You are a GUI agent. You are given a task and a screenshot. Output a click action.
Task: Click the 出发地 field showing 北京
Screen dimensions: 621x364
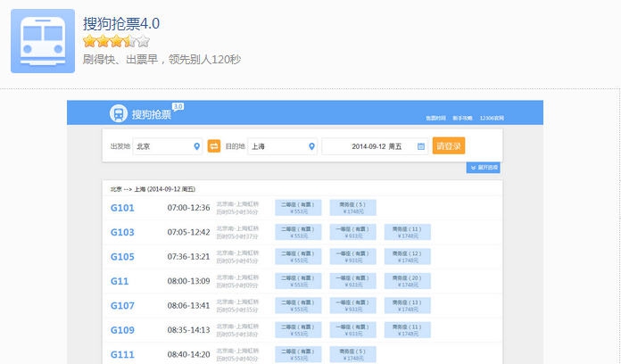point(168,146)
